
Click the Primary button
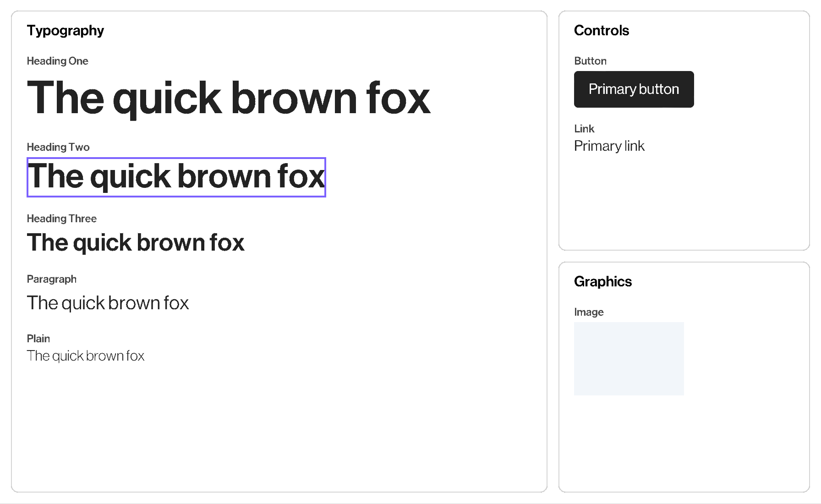tap(634, 89)
